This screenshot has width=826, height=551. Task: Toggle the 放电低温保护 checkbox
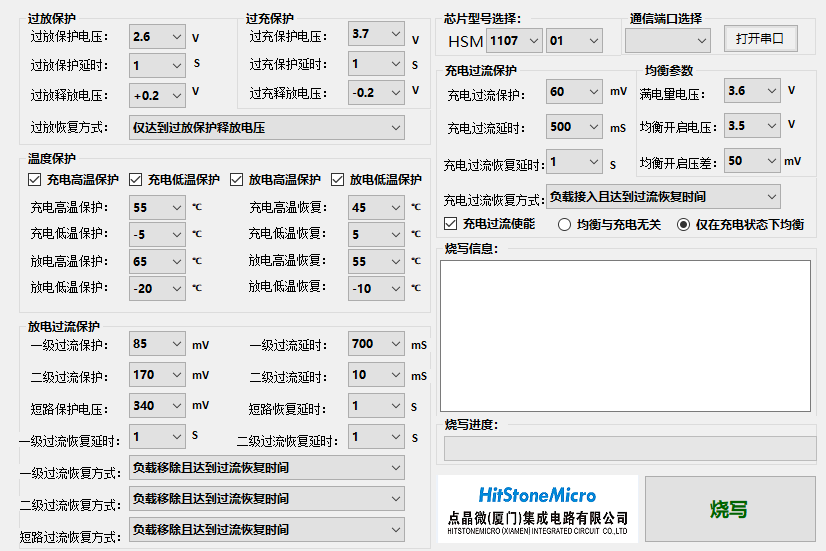[x=338, y=180]
